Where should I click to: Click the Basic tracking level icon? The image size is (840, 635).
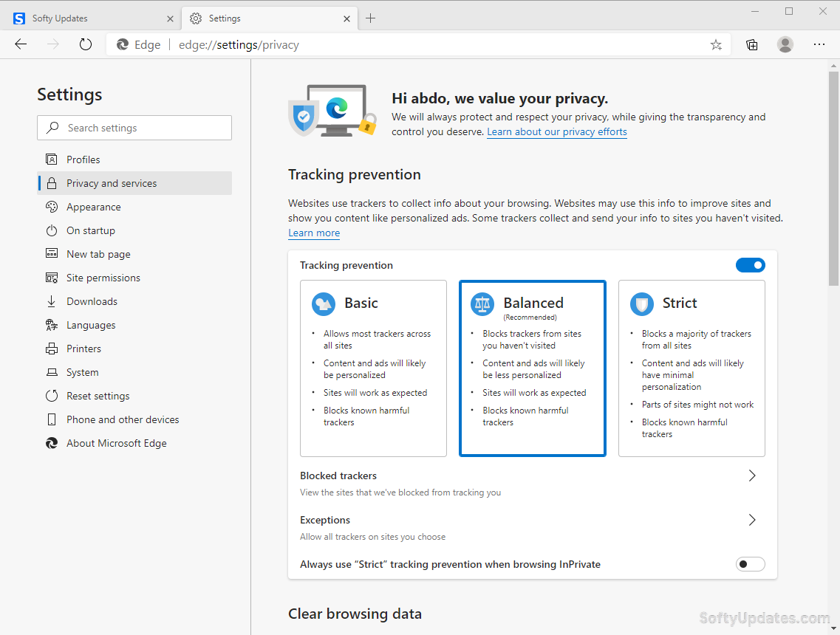(x=324, y=304)
